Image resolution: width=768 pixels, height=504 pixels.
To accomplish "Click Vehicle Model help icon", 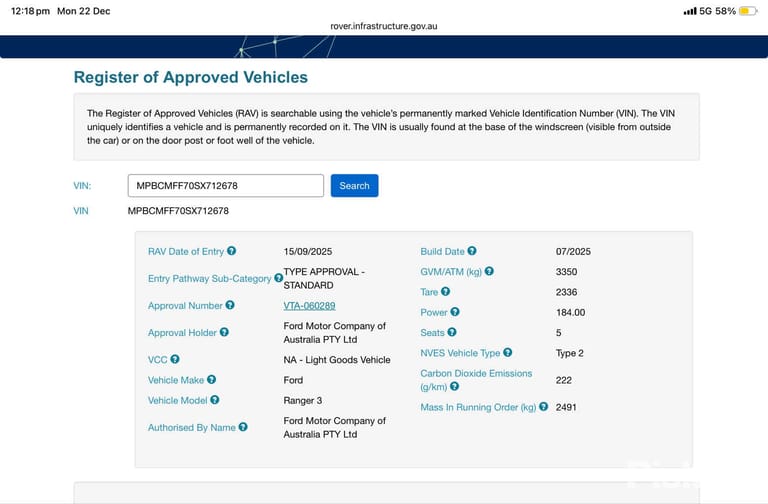I will click(x=215, y=400).
